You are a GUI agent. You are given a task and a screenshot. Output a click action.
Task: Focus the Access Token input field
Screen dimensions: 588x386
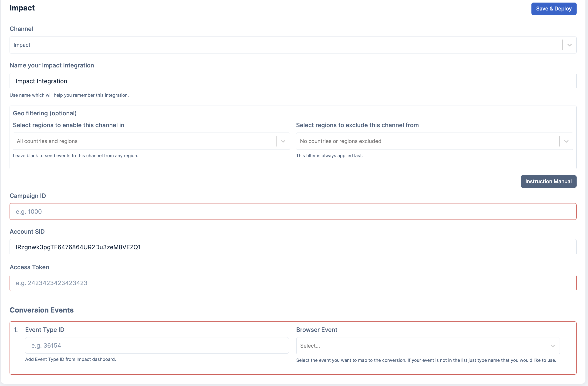[x=293, y=283]
